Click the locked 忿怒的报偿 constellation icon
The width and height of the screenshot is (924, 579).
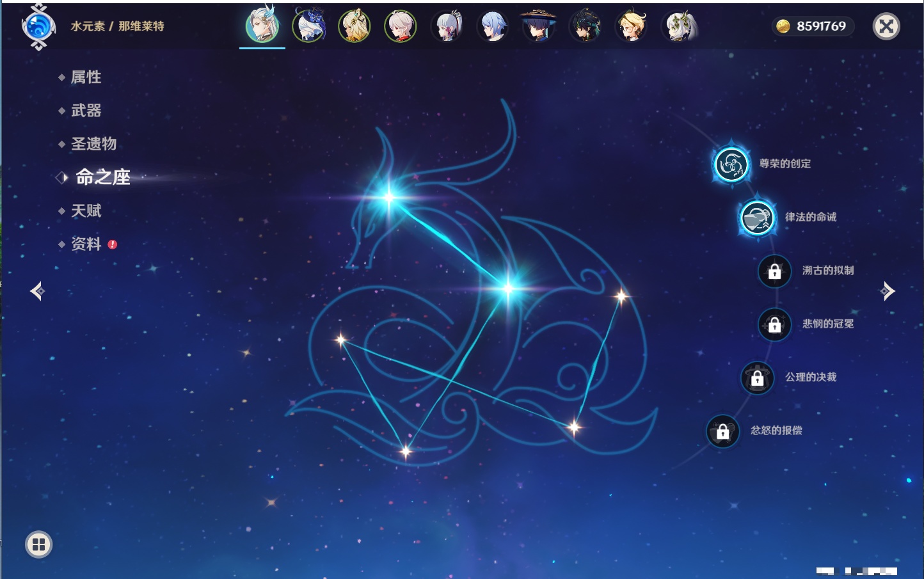(722, 431)
